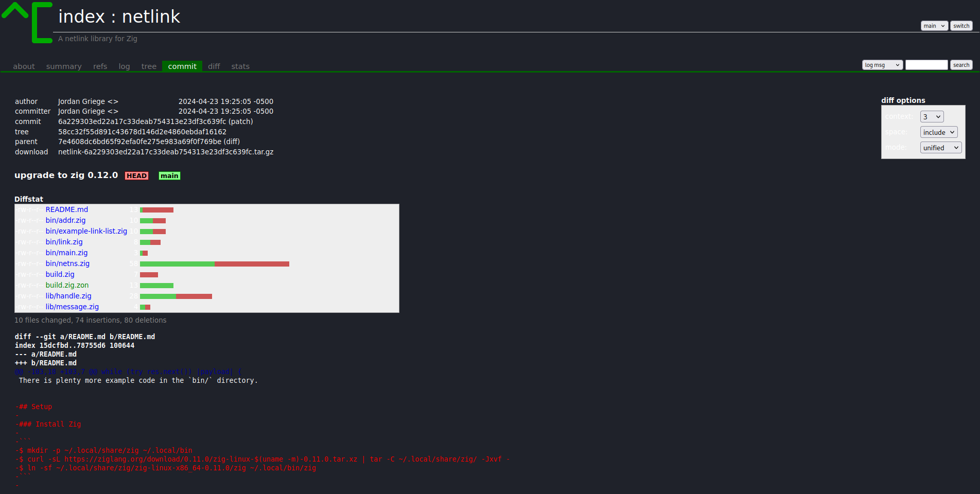Screen dimensions: 980x494
Task: Open build.zig in the diffstat
Action: click(60, 274)
